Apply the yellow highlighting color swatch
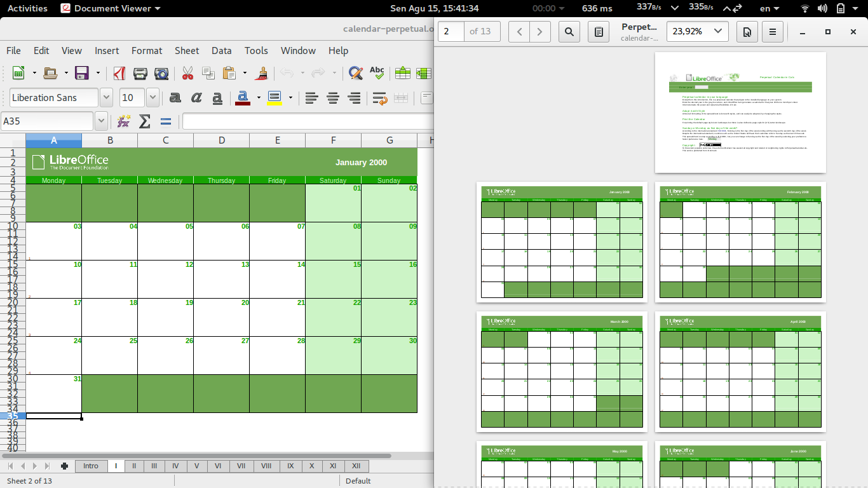This screenshot has height=488, width=868. tap(275, 97)
